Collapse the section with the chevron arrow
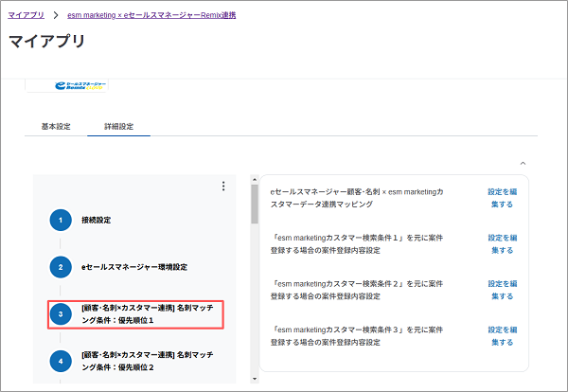 point(523,163)
